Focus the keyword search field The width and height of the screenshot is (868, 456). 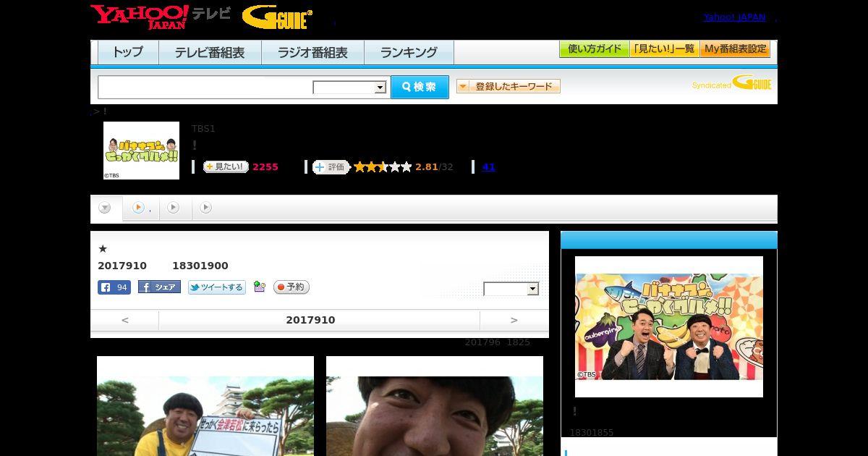pos(205,87)
